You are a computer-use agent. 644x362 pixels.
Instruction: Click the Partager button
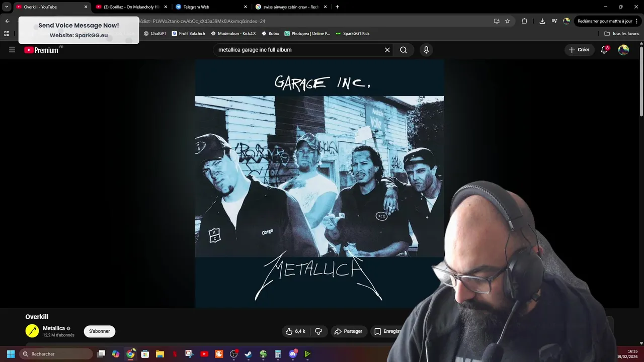(348, 331)
